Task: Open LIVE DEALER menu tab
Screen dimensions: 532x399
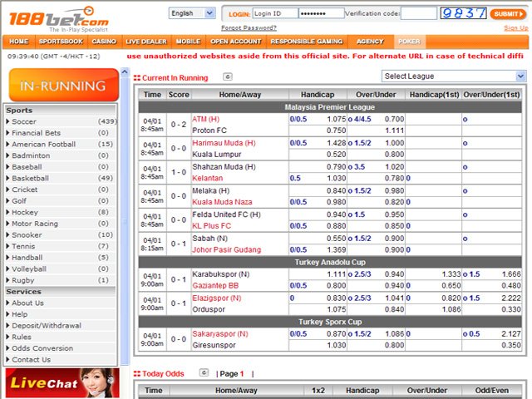Action: pos(146,42)
